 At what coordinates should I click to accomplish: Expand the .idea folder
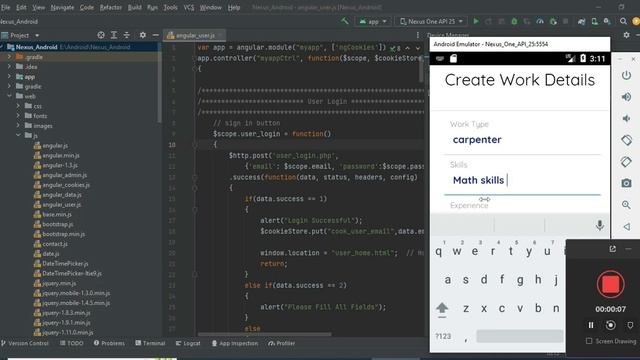point(9,67)
